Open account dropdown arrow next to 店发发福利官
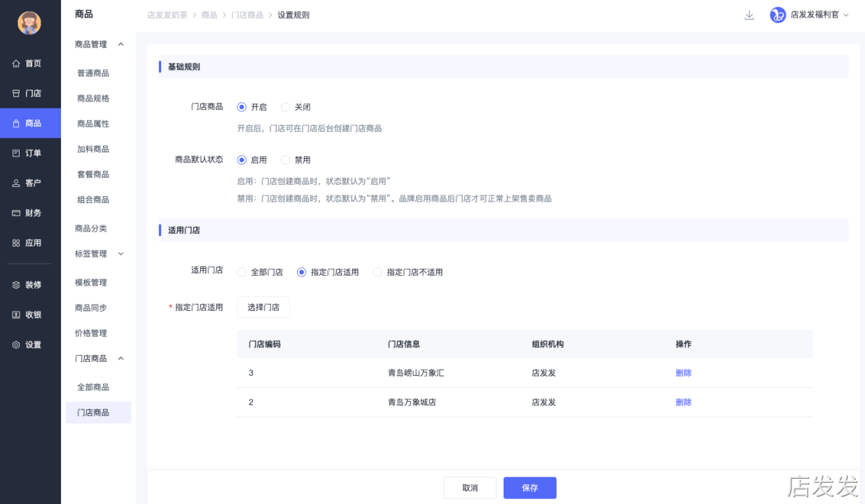Screen dimensions: 865x504 (x=845, y=15)
